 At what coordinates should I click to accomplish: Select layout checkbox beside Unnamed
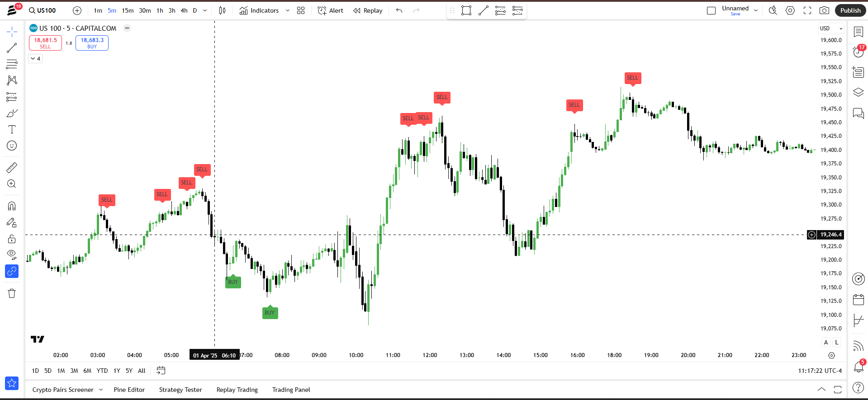pyautogui.click(x=711, y=10)
